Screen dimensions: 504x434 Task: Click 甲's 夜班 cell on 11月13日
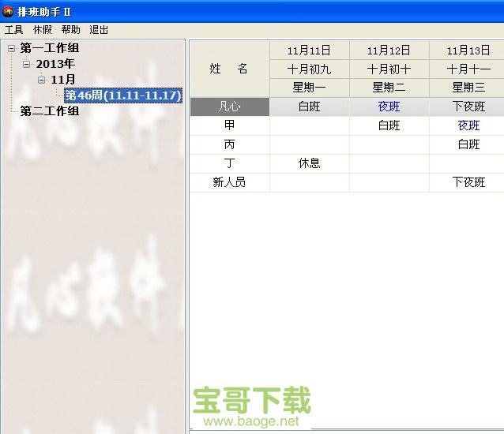point(467,125)
